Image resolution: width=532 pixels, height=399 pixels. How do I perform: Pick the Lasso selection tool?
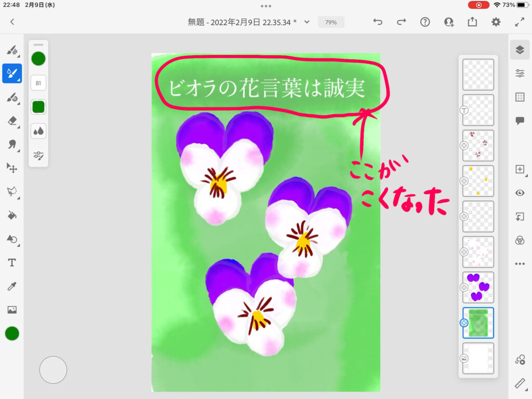11,192
